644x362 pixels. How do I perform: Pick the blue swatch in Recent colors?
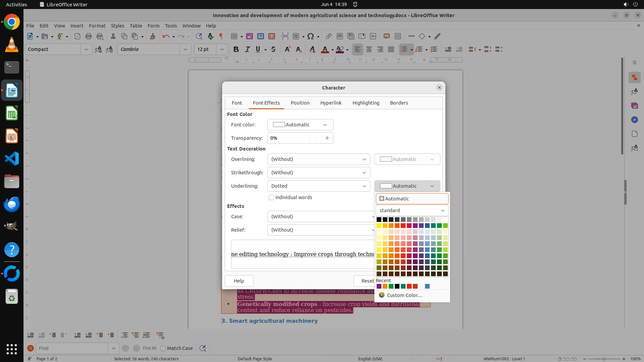tap(427, 286)
